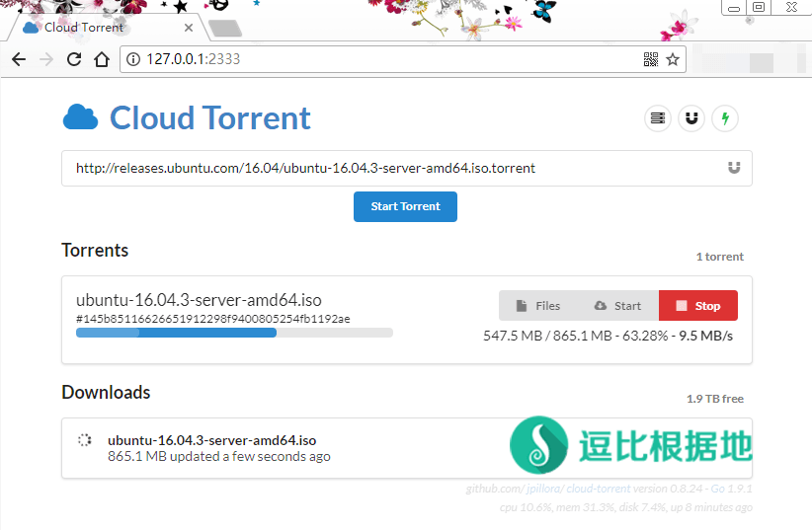The width and height of the screenshot is (812, 530).
Task: Click the torrent URL input field
Action: pyautogui.click(x=395, y=168)
